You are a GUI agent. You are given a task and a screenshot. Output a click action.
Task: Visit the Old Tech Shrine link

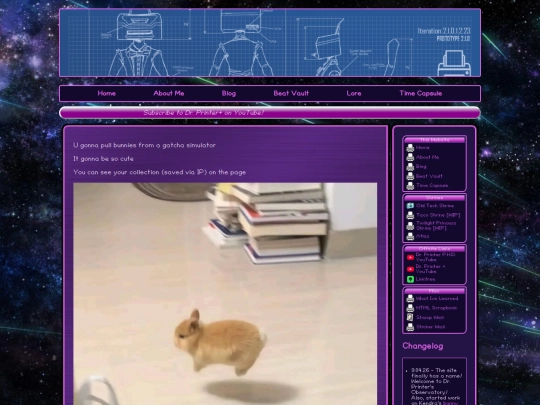(435, 206)
